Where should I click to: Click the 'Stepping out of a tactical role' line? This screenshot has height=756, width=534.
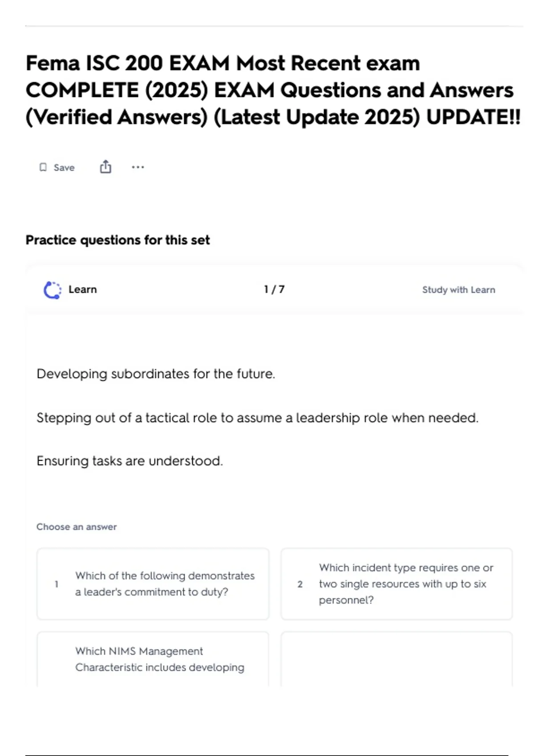click(257, 418)
